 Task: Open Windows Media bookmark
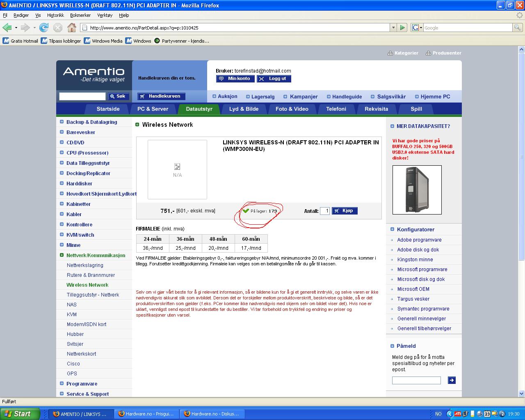(103, 41)
